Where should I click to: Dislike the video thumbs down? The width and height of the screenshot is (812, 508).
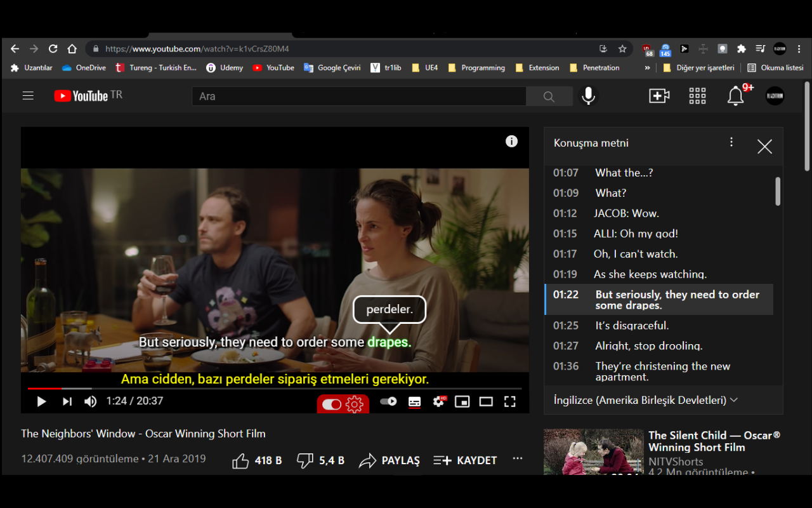[x=320, y=460]
